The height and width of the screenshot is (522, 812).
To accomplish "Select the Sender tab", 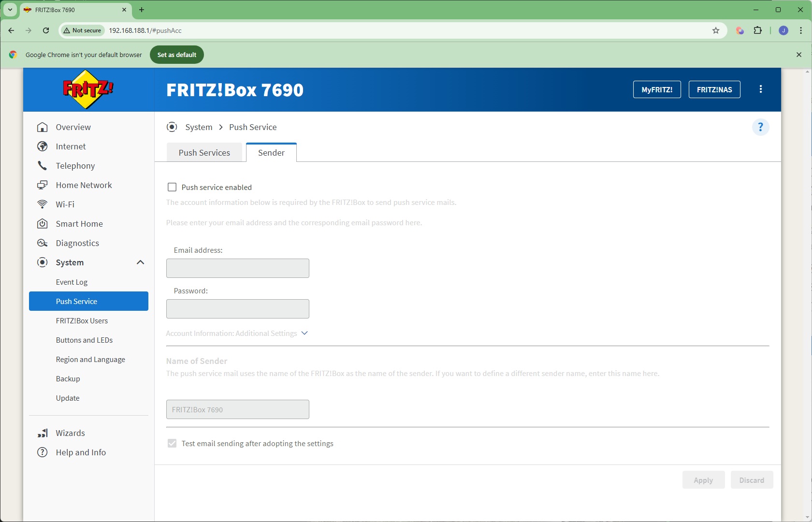I will (x=271, y=153).
